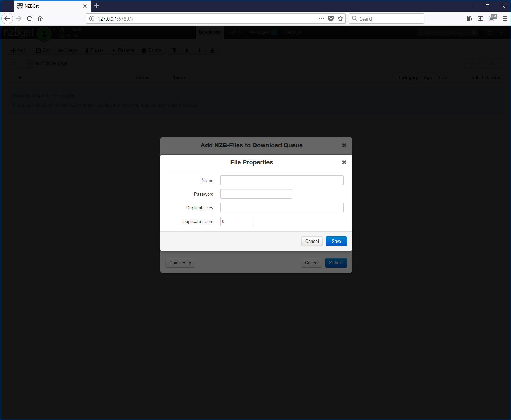
Task: Click the Size column header
Action: click(x=442, y=78)
